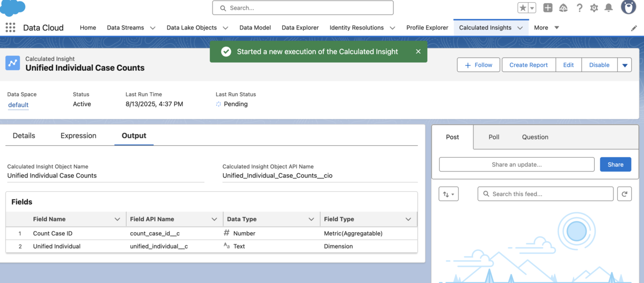Expand the Calculated Insights chevron menu

tap(520, 28)
